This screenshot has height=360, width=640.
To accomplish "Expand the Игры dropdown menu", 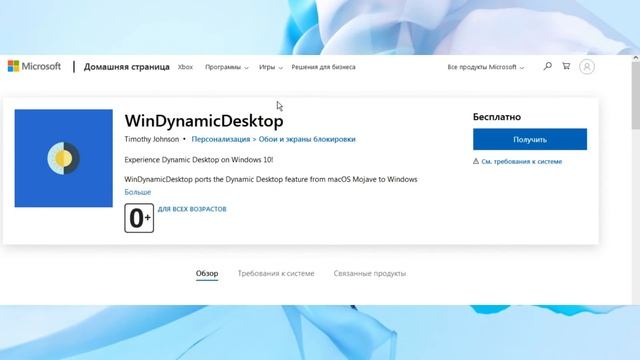I will tap(271, 67).
